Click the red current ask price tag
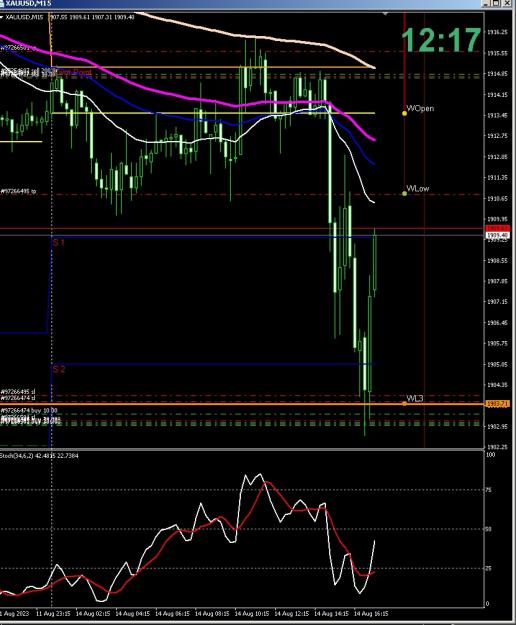The image size is (516, 625). coord(497,228)
